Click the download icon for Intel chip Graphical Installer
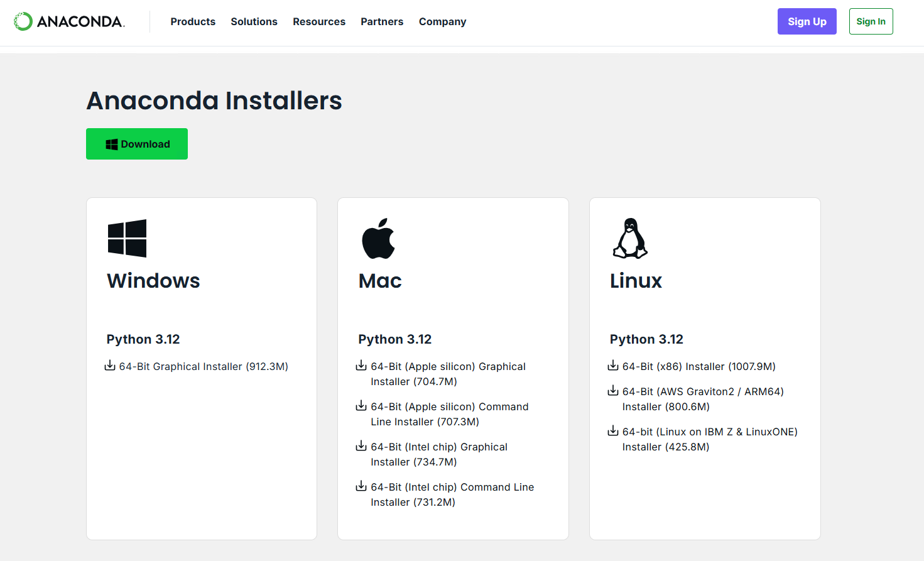This screenshot has width=924, height=561. 361,446
